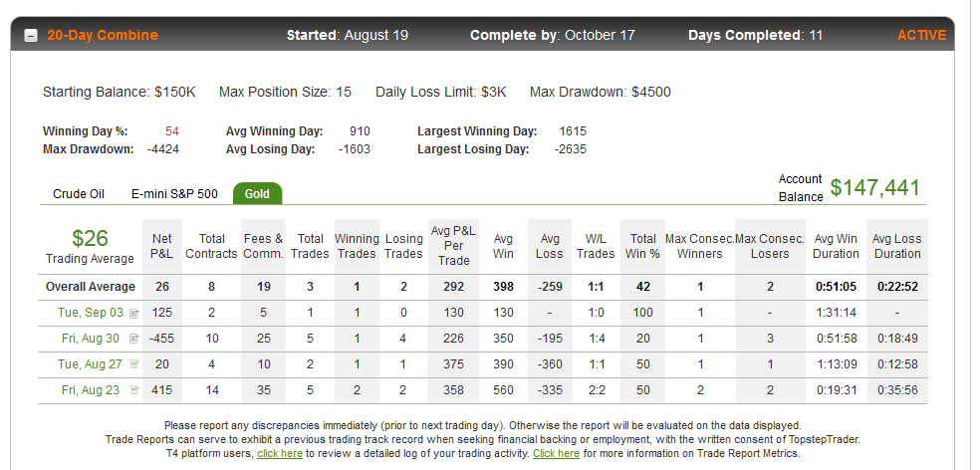
Task: Follow the 'click here' T4 activity log link
Action: click(280, 453)
